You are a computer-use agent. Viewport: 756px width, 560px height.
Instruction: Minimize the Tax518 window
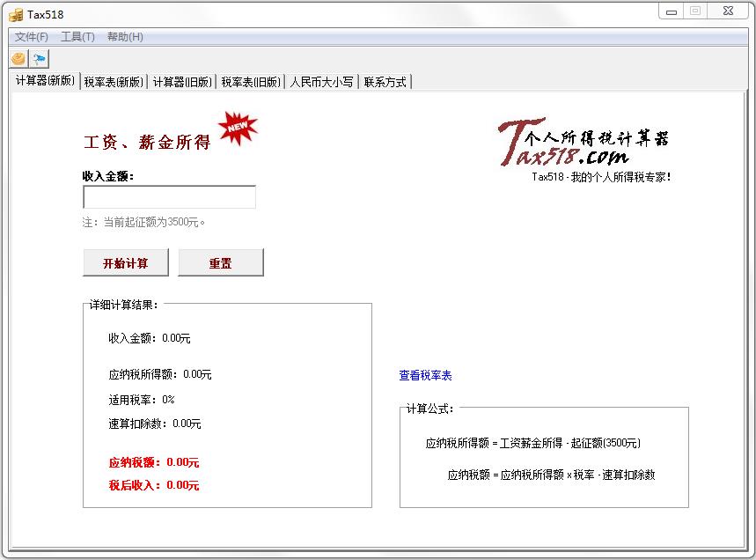point(672,11)
